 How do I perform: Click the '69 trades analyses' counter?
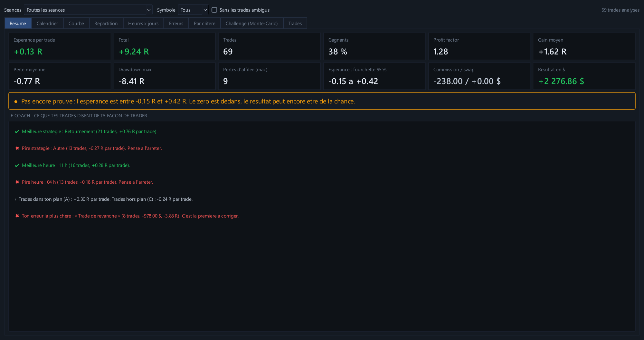point(620,10)
